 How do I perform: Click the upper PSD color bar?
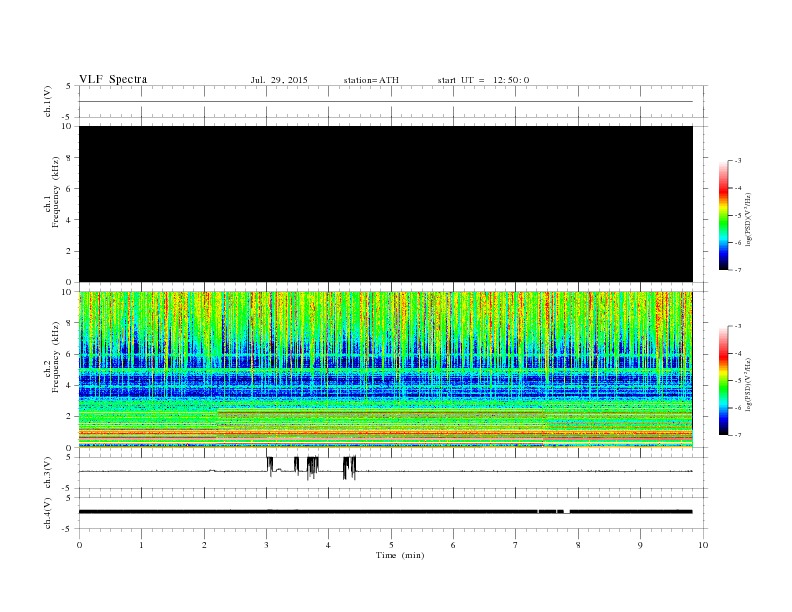[724, 216]
